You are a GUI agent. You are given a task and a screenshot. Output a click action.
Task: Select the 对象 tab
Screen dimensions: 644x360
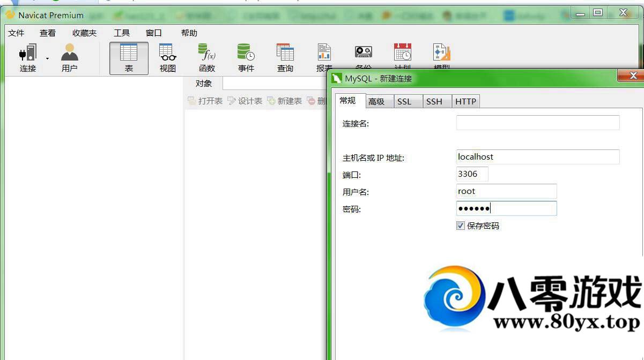click(x=204, y=84)
